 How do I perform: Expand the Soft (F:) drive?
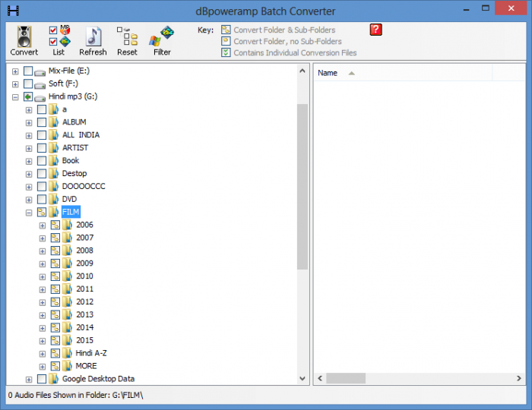click(x=15, y=84)
